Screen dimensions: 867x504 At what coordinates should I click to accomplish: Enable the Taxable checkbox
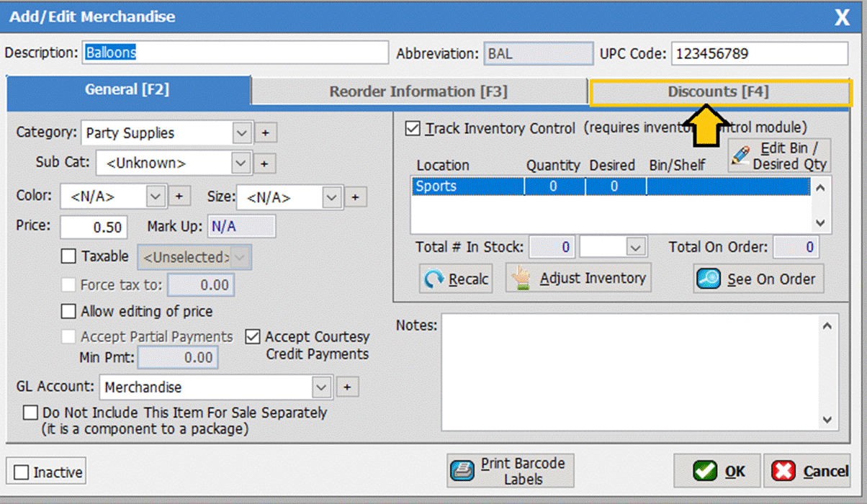coord(69,256)
